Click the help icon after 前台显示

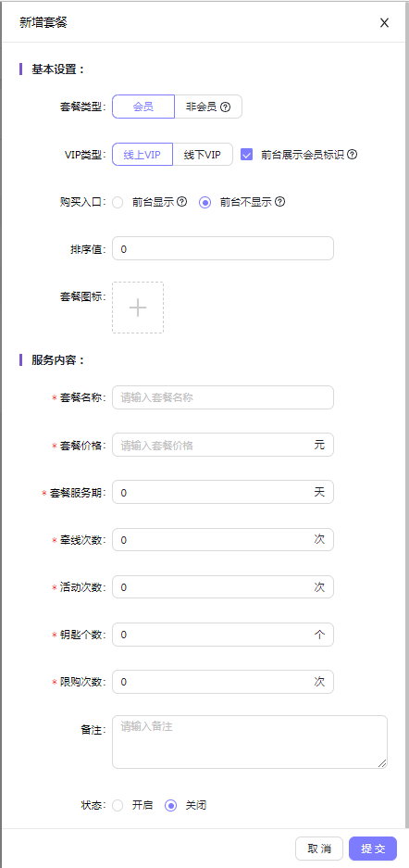pyautogui.click(x=182, y=202)
